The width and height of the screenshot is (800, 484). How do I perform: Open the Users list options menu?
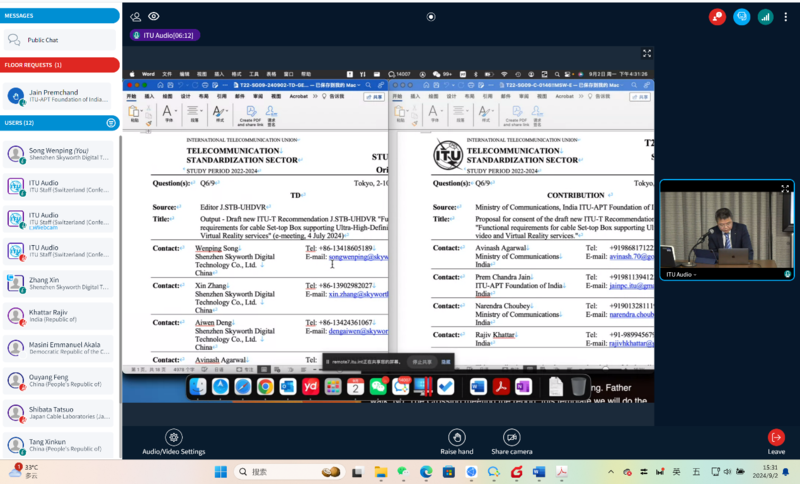click(x=111, y=123)
